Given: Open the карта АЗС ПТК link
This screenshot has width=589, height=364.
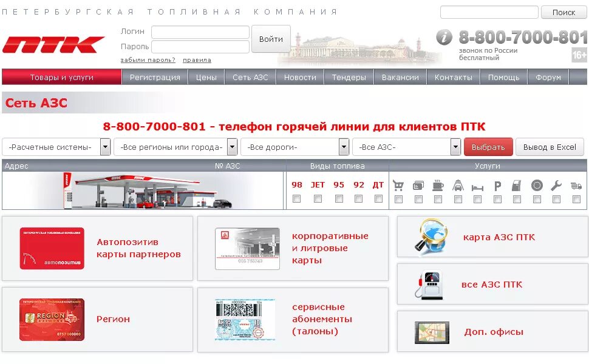Looking at the screenshot, I should (x=499, y=237).
